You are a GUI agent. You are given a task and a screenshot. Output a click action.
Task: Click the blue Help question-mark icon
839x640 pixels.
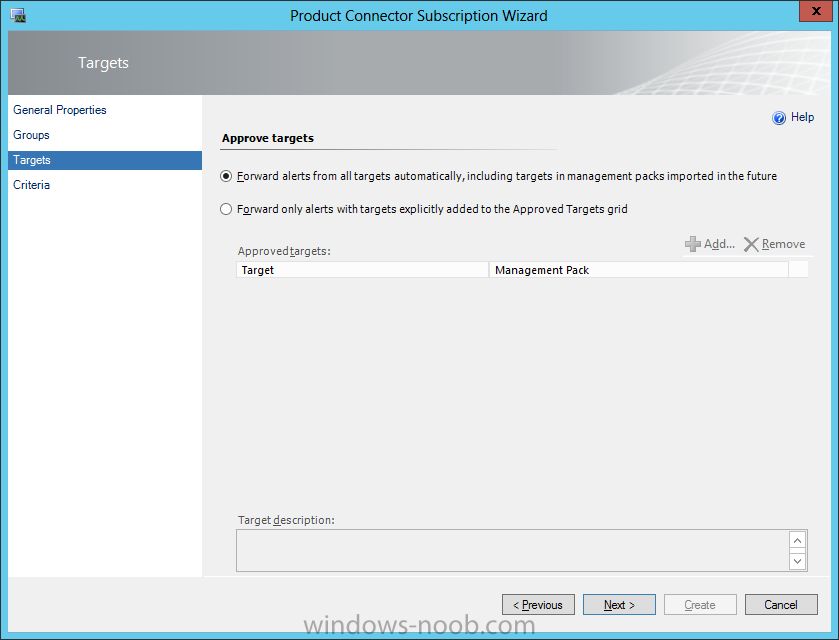click(779, 118)
